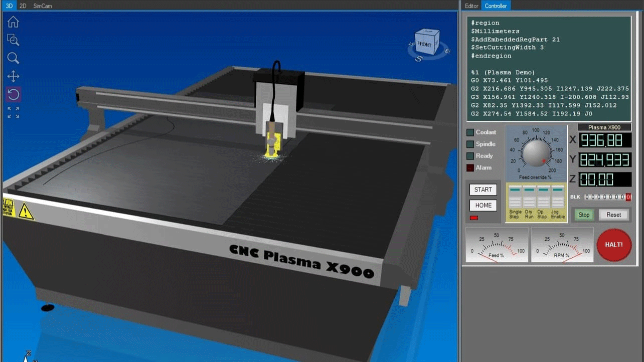Viewport: 644px width, 362px height.
Task: Click the Alarm indicator light
Action: [470, 167]
